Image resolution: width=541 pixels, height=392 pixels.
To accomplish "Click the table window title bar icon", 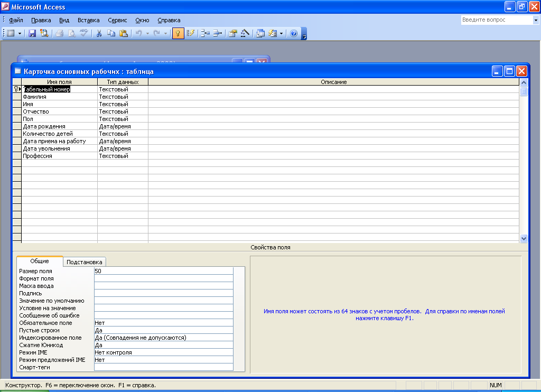I will tap(17, 71).
